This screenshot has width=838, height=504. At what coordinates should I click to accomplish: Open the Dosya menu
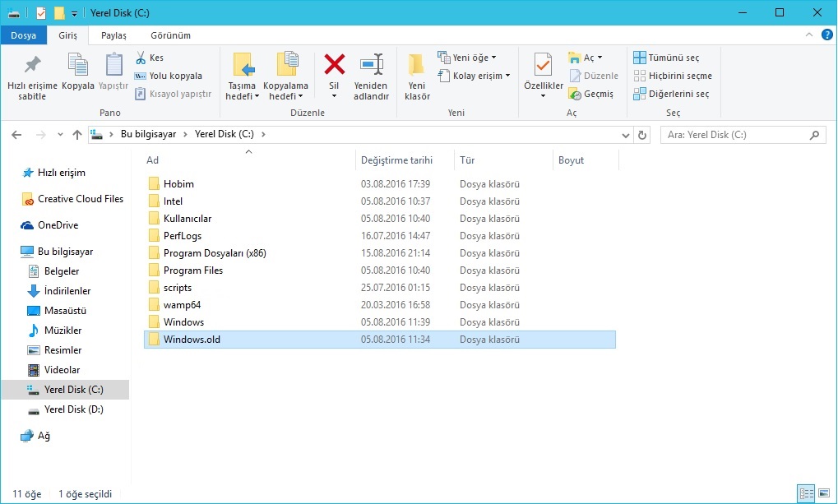point(23,35)
